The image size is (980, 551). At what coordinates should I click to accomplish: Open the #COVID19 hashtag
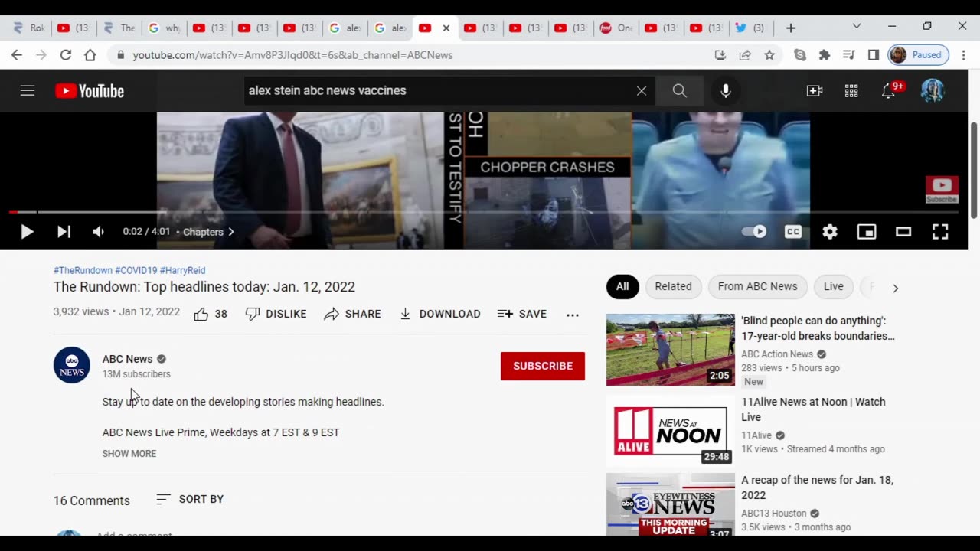point(136,270)
